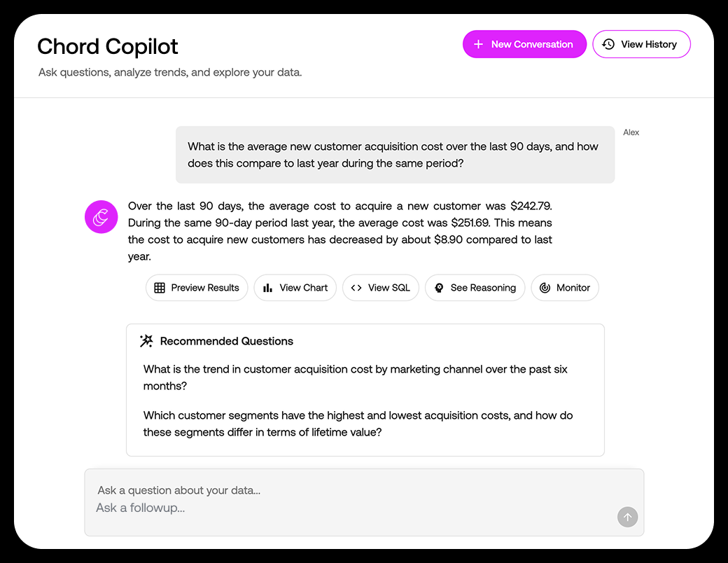Click the magenta Chord Copilot avatar icon
The height and width of the screenshot is (563, 728).
pos(101,217)
